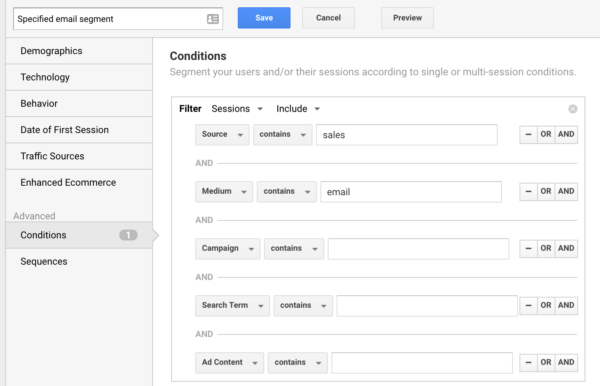The width and height of the screenshot is (600, 386).
Task: Open the Sessions filter scope dropdown
Action: tap(237, 109)
